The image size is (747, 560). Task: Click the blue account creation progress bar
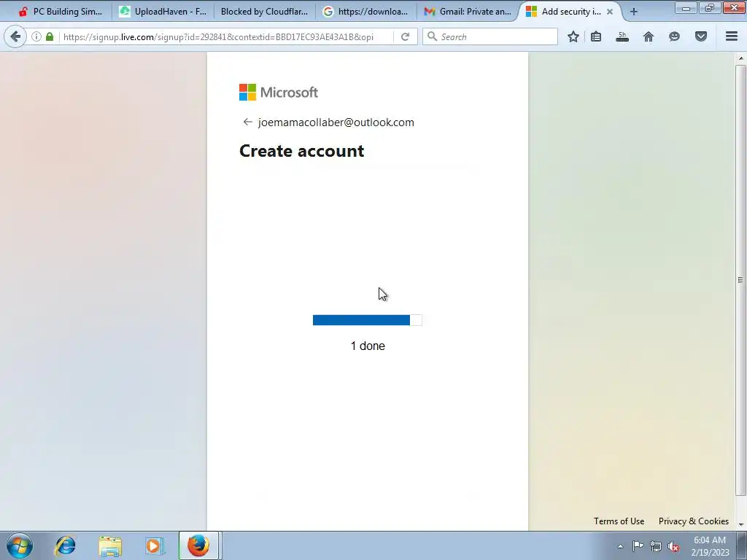coord(368,320)
